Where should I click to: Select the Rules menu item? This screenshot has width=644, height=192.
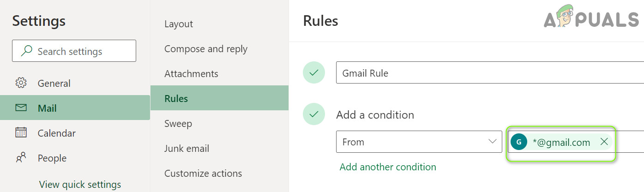176,99
